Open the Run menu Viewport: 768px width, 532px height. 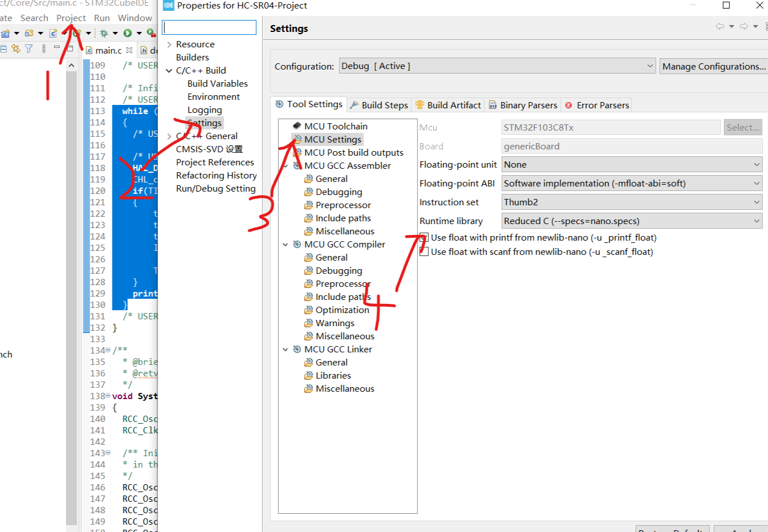click(x=102, y=18)
